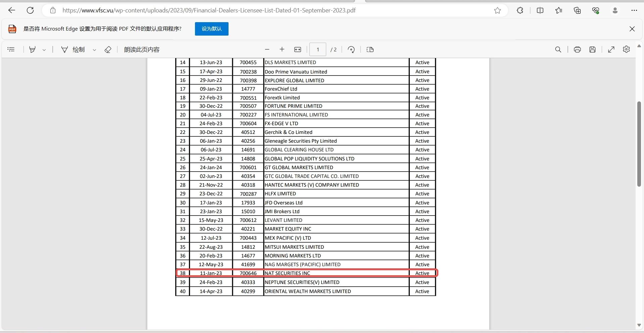Rotate the PDF page
644x333 pixels.
351,49
